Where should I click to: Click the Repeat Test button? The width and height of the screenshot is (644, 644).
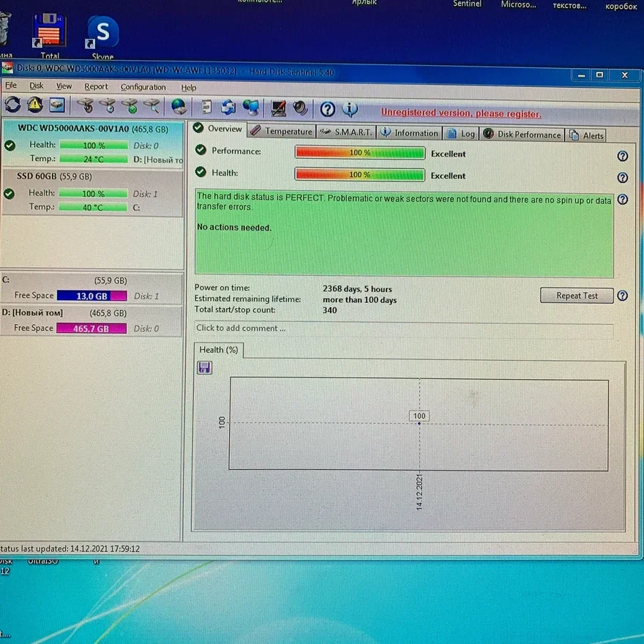(x=577, y=296)
